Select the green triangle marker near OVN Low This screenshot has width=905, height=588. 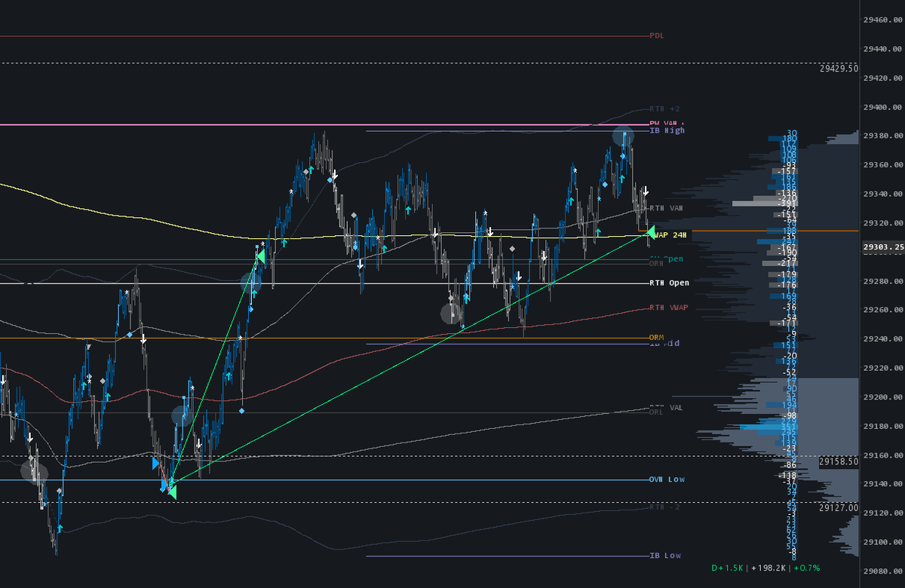(172, 491)
